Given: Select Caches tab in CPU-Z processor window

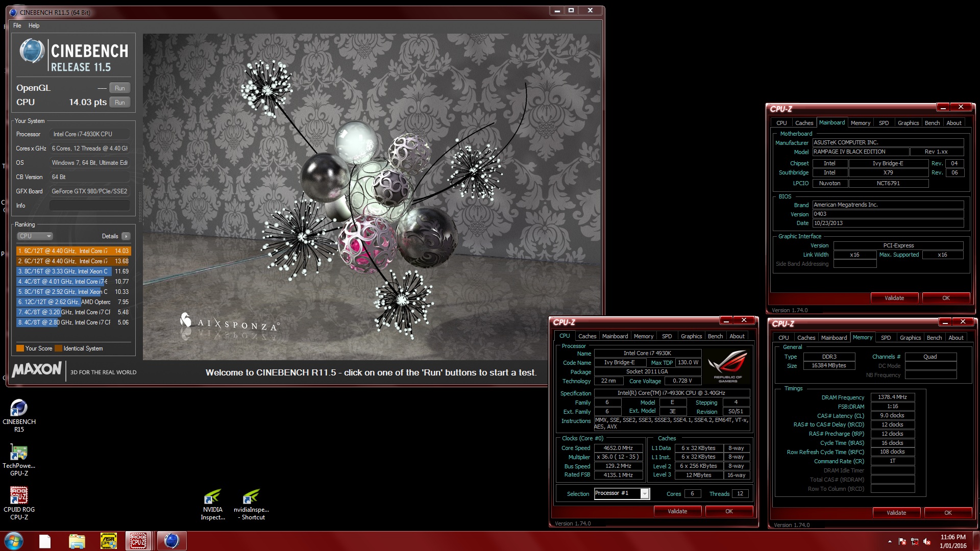Looking at the screenshot, I should 587,336.
